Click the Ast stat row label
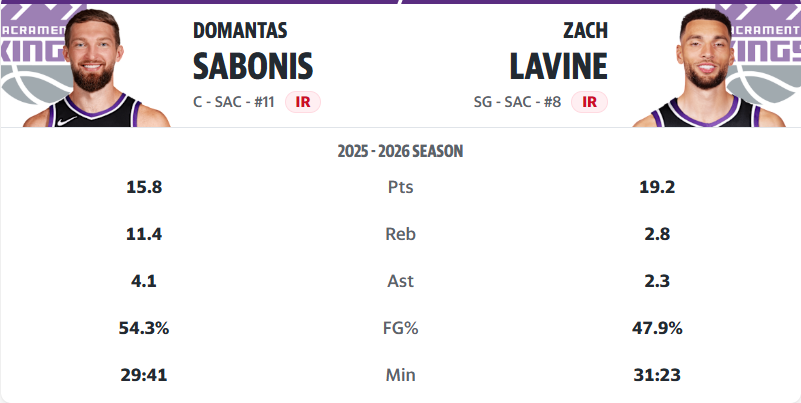801x403 pixels. tap(400, 281)
